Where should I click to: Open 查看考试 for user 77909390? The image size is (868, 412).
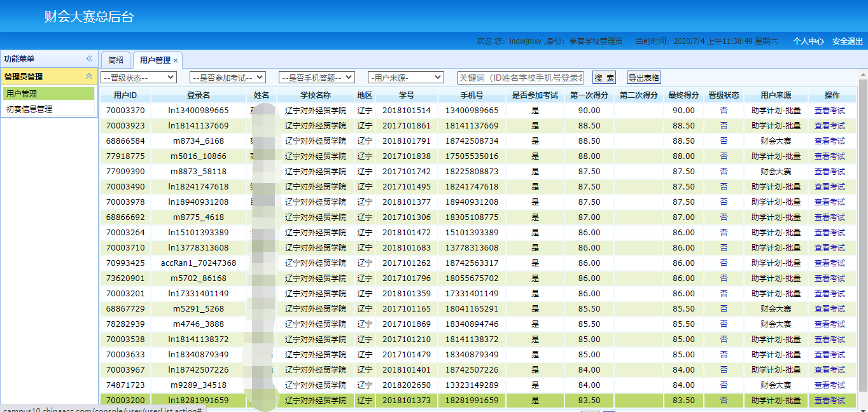(x=830, y=172)
